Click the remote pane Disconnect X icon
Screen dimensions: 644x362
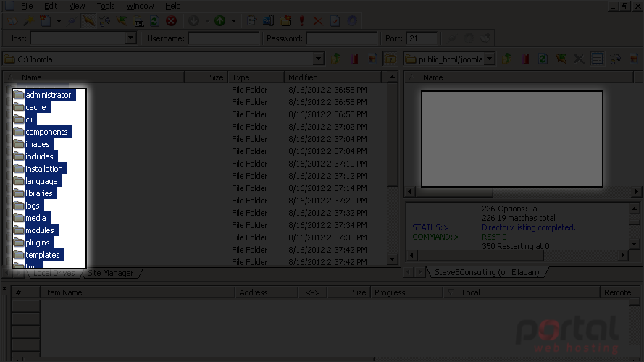pos(579,59)
